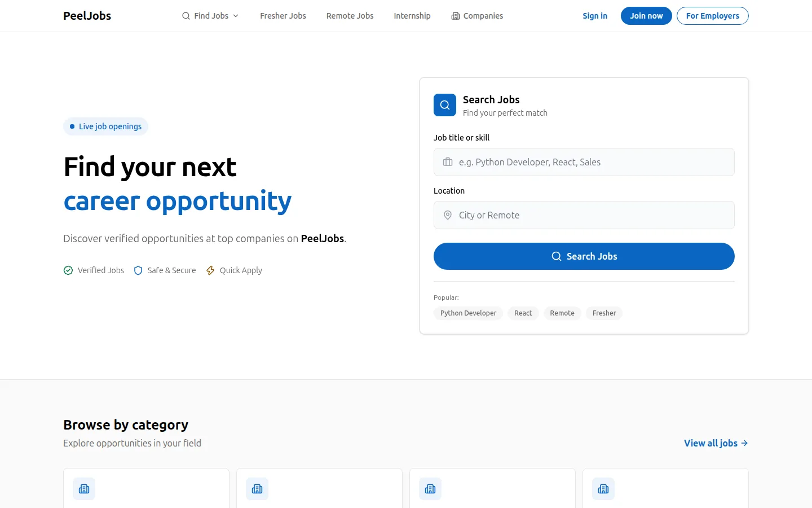Select the Fresher popular tag
812x508 pixels.
tap(604, 313)
